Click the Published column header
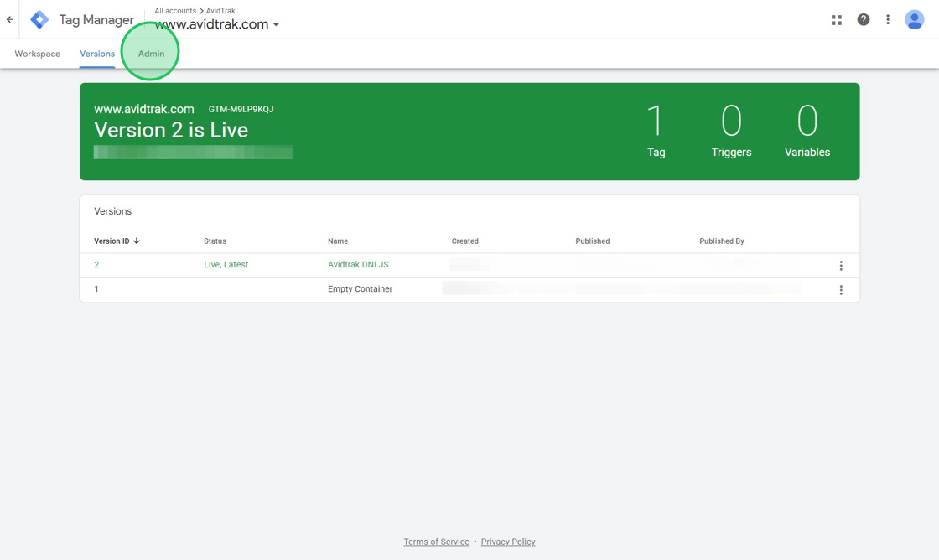Screen dimensions: 939x560 click(592, 241)
